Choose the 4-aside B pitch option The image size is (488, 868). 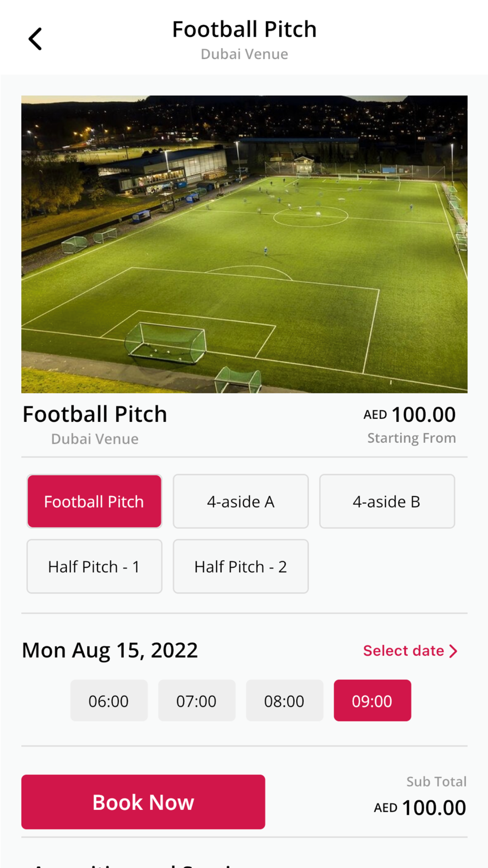click(x=387, y=501)
